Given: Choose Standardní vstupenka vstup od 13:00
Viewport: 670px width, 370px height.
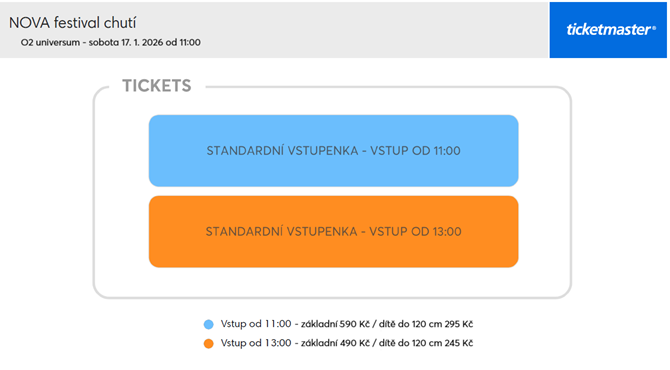Looking at the screenshot, I should tap(333, 232).
